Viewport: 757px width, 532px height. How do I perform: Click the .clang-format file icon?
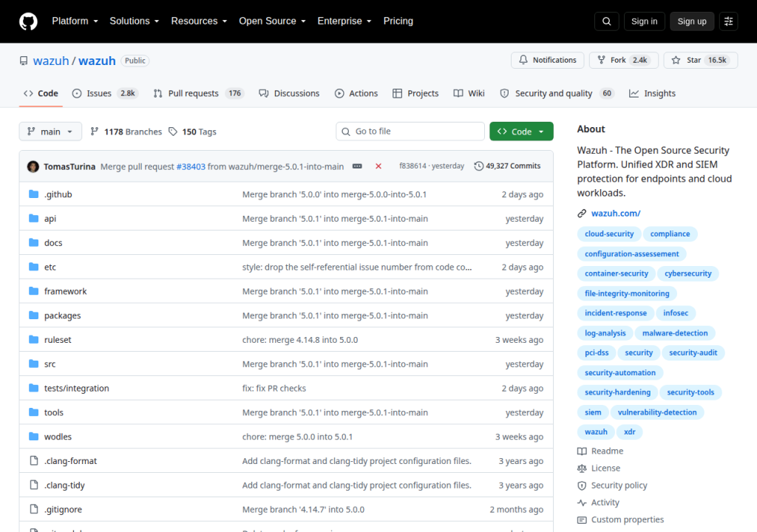(34, 460)
